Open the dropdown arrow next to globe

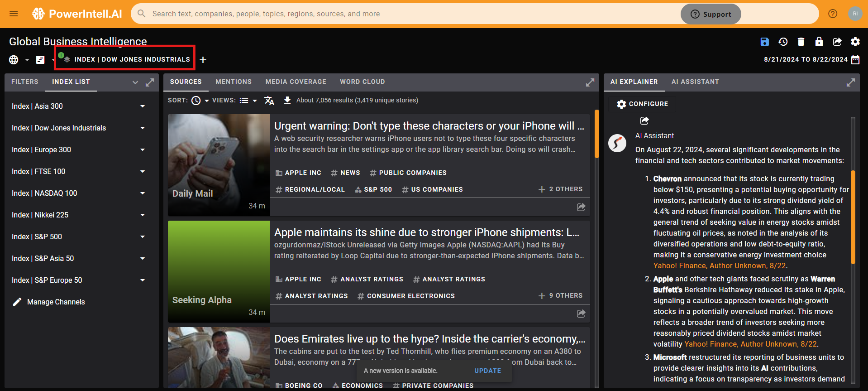pos(27,60)
